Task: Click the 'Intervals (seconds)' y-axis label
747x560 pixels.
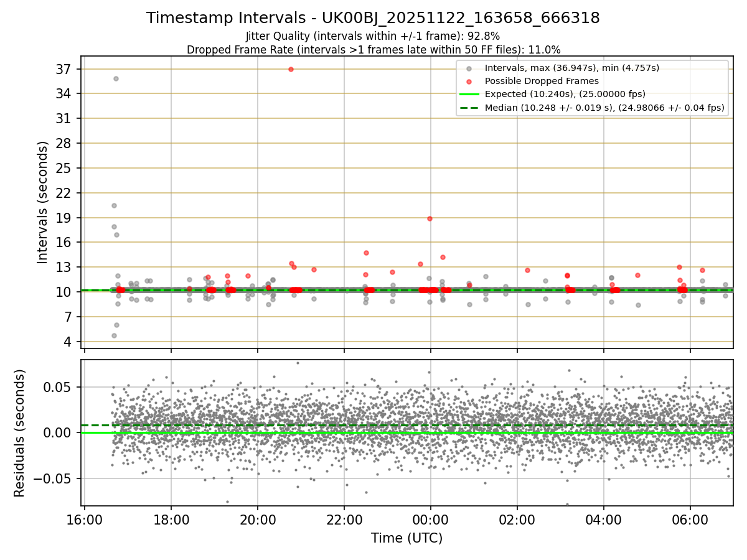Action: click(43, 202)
